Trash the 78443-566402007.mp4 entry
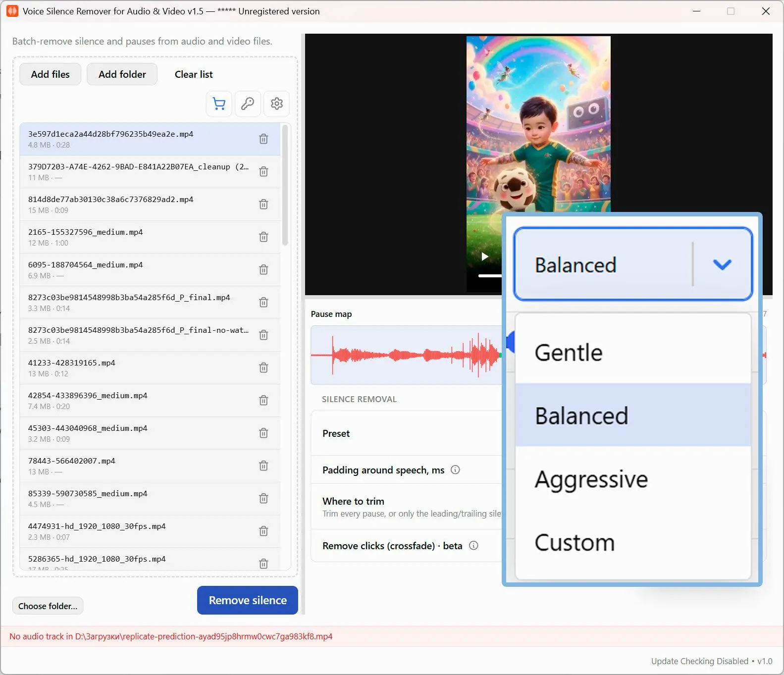 click(x=263, y=466)
